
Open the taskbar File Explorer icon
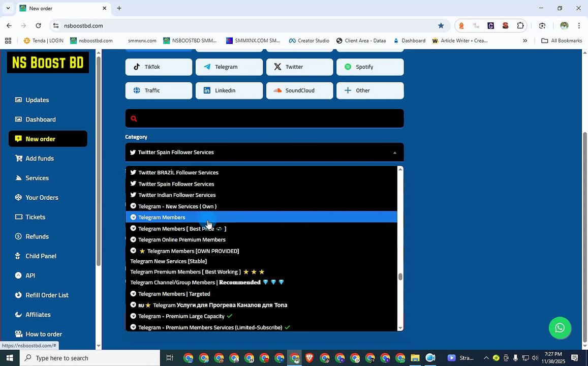[x=415, y=358]
